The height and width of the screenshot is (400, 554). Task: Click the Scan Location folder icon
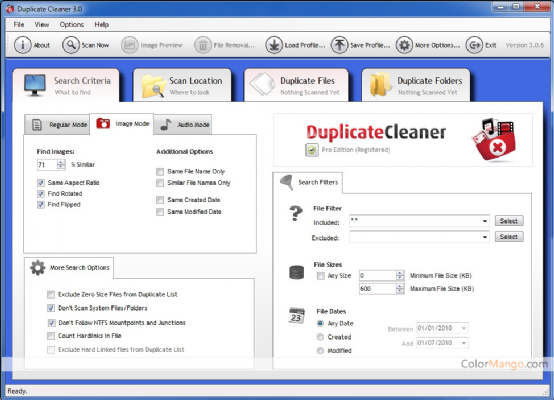[x=154, y=86]
